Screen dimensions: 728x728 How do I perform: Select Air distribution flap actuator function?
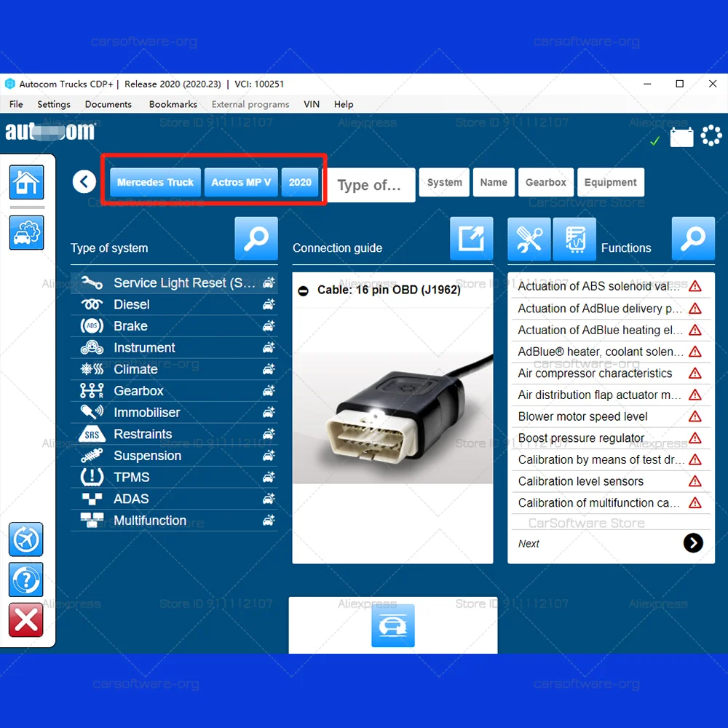[610, 395]
